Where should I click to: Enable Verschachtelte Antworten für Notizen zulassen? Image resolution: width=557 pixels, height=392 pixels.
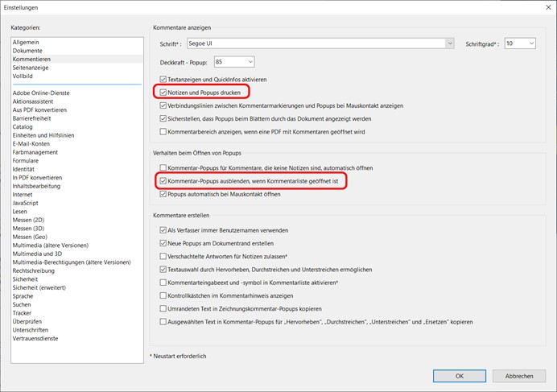point(163,256)
